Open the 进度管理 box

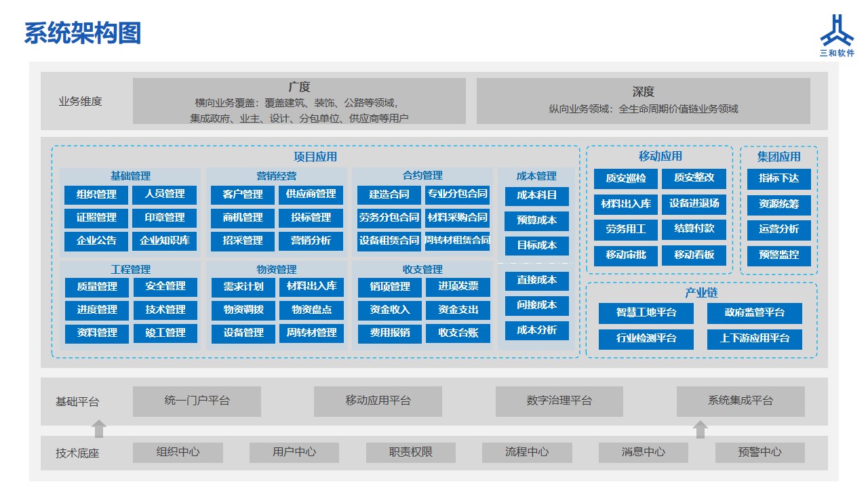[x=97, y=310]
